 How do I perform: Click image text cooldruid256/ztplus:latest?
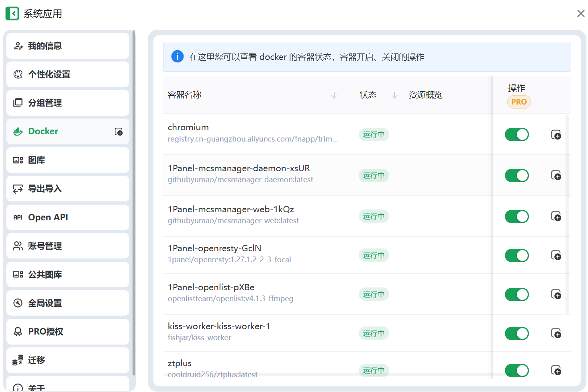point(212,375)
